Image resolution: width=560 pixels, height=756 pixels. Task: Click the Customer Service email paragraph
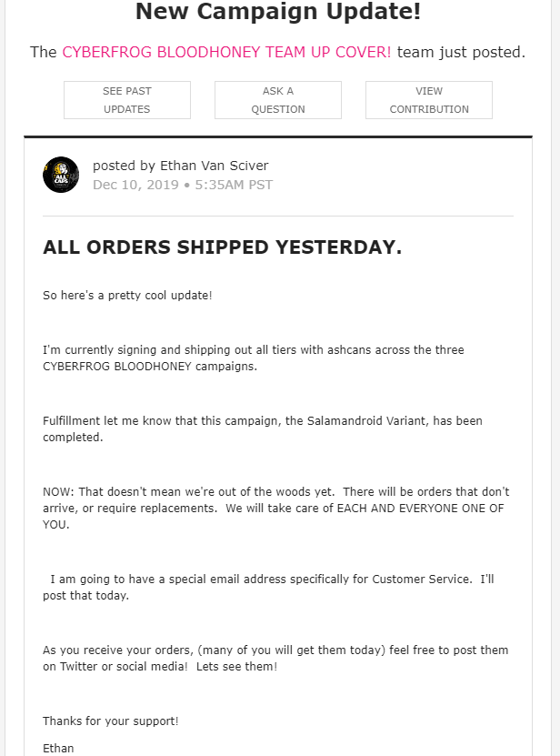[268, 587]
